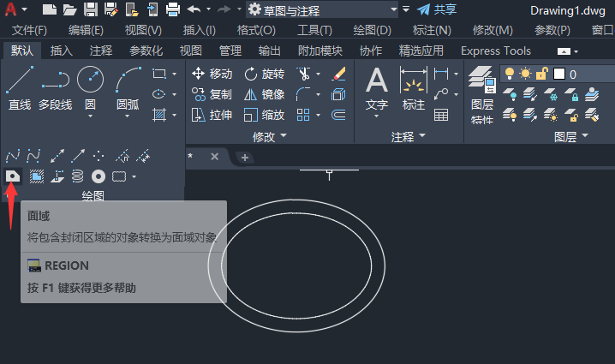Select the Helix spring icon
Image resolution: width=615 pixels, height=364 pixels.
point(78,176)
